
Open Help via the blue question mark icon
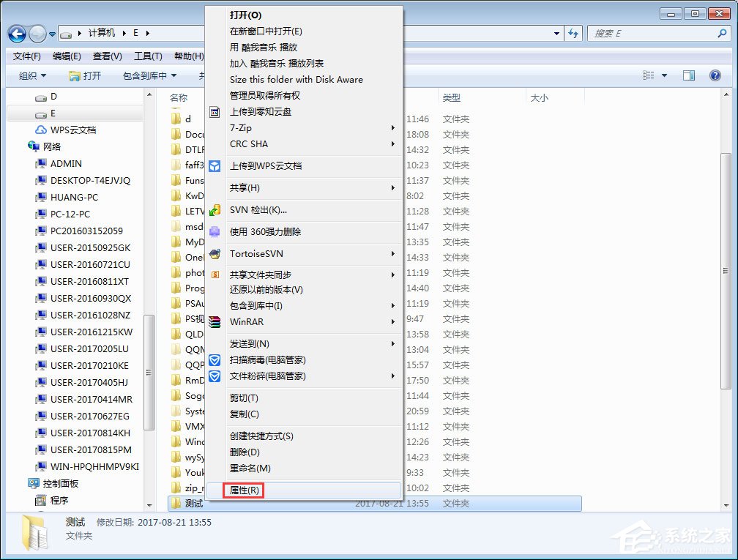714,75
